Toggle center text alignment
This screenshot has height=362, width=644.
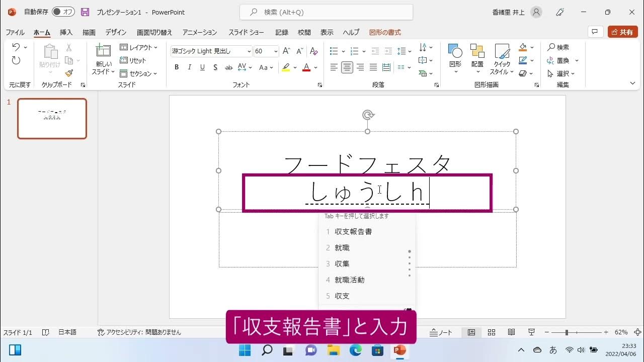(x=347, y=67)
